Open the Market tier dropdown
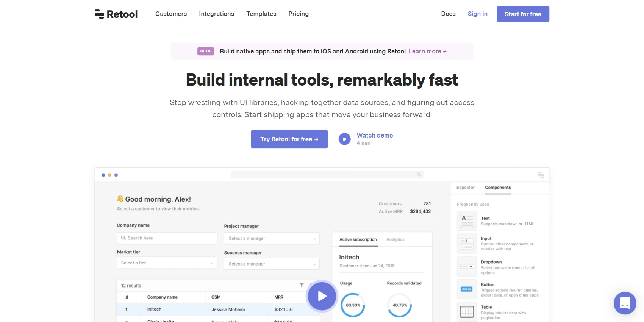This screenshot has width=644, height=322. tap(167, 263)
